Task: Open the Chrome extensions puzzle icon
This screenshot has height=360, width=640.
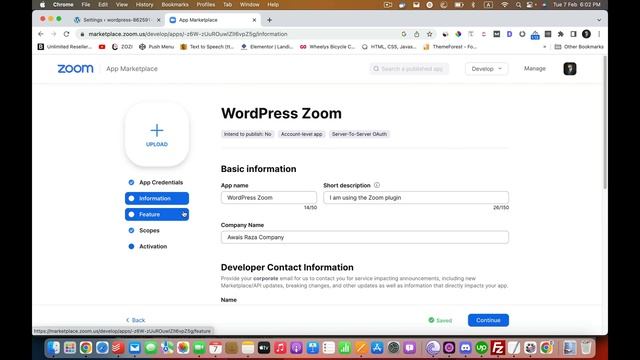Action: click(560, 34)
